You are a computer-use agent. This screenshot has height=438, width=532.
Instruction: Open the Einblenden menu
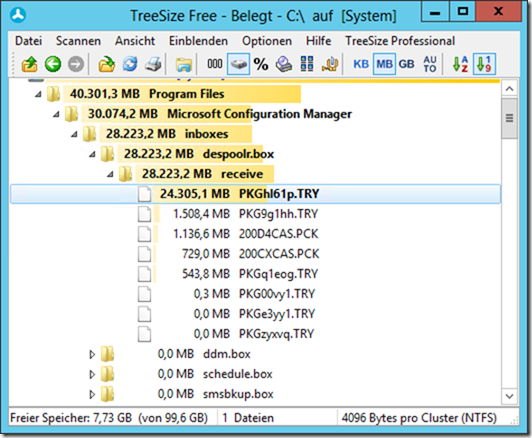(198, 41)
